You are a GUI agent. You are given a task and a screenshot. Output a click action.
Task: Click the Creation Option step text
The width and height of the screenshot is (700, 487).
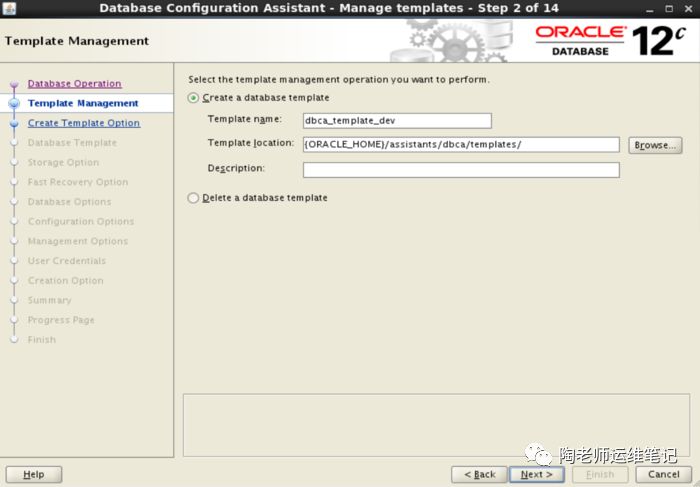coord(65,280)
